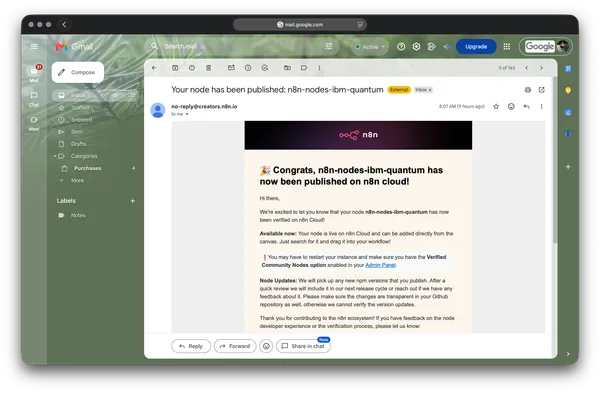Open email in a new window

[x=541, y=90]
